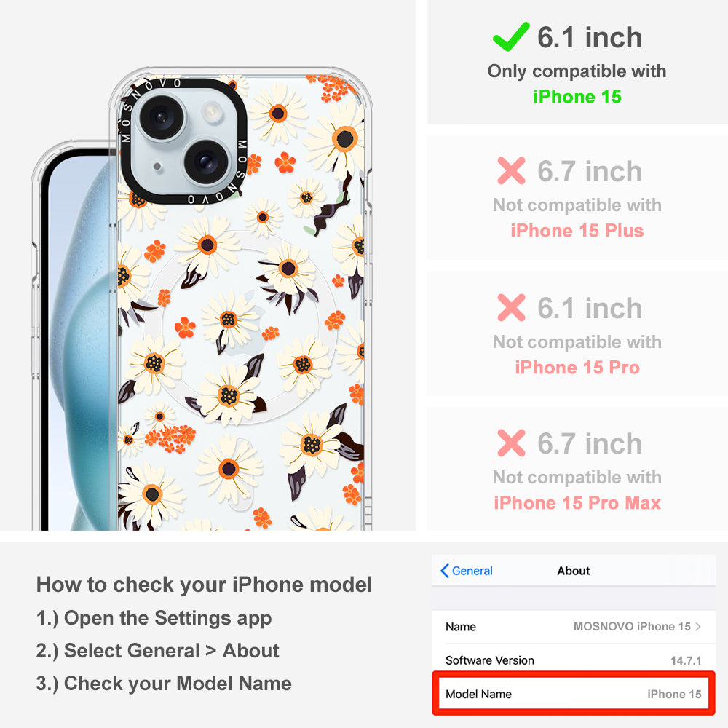Click the red X beside iPhone 15 Pro
This screenshot has height=728, width=728.
point(511,307)
